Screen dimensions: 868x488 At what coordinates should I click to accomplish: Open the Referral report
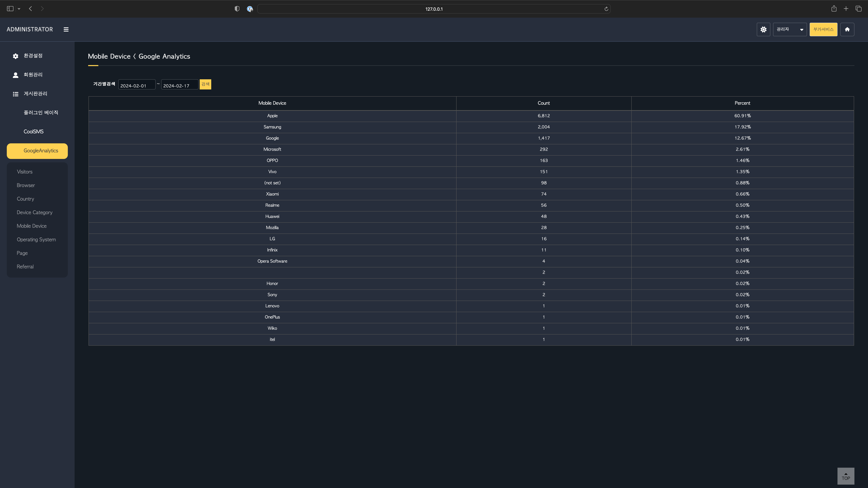pos(25,266)
